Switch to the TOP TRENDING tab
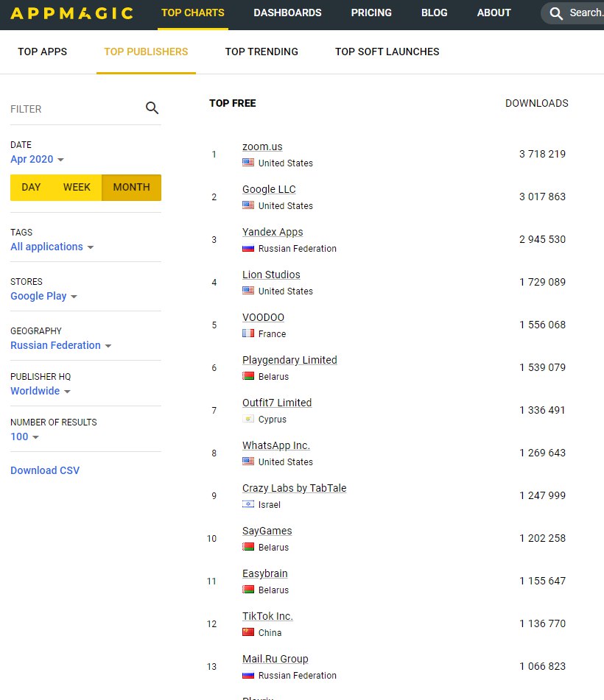Viewport: 604px width, 700px height. pos(261,52)
